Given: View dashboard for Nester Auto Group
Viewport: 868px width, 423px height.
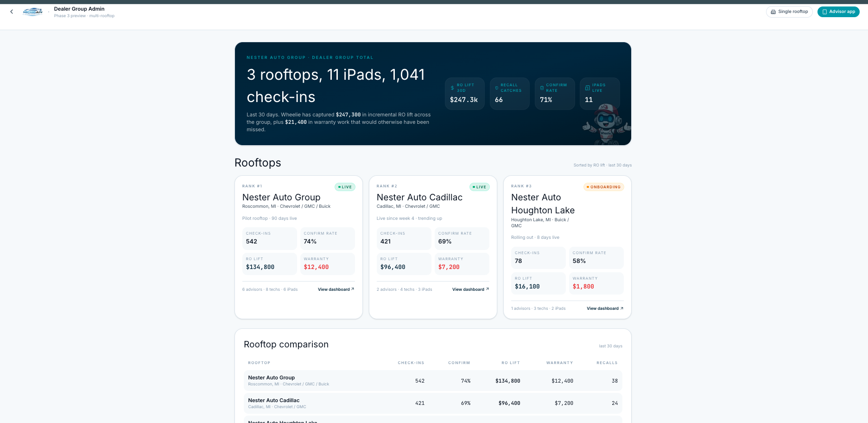Looking at the screenshot, I should [336, 289].
